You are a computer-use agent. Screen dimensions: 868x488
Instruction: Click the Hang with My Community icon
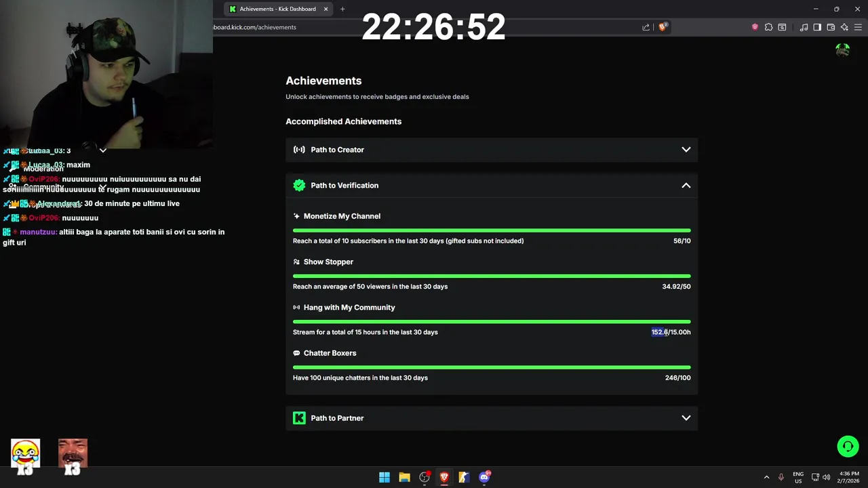(296, 308)
